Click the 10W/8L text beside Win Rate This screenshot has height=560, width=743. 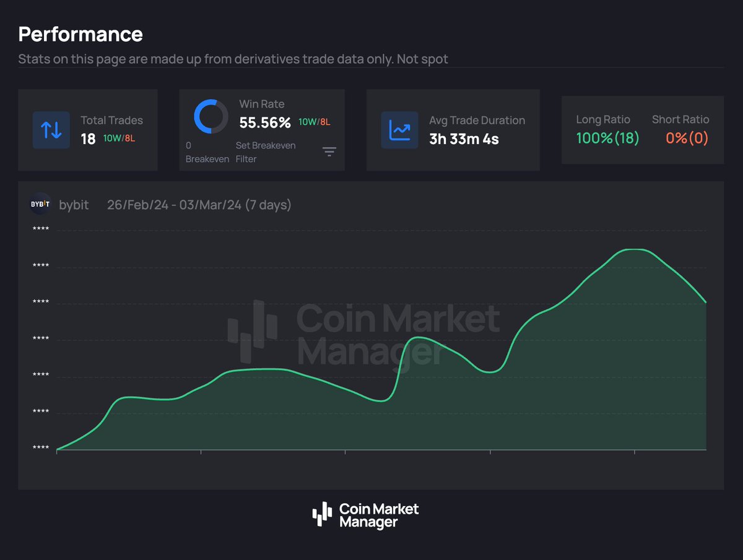pyautogui.click(x=314, y=122)
